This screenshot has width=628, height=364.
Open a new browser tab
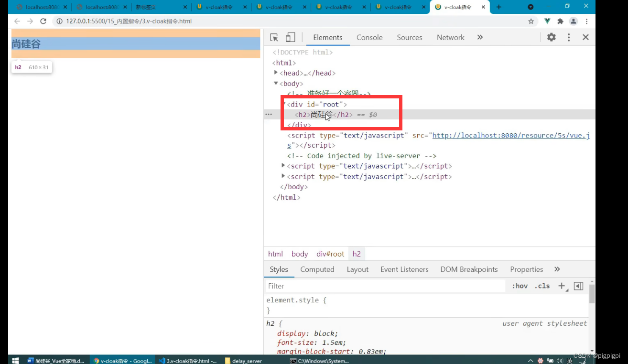click(x=499, y=7)
